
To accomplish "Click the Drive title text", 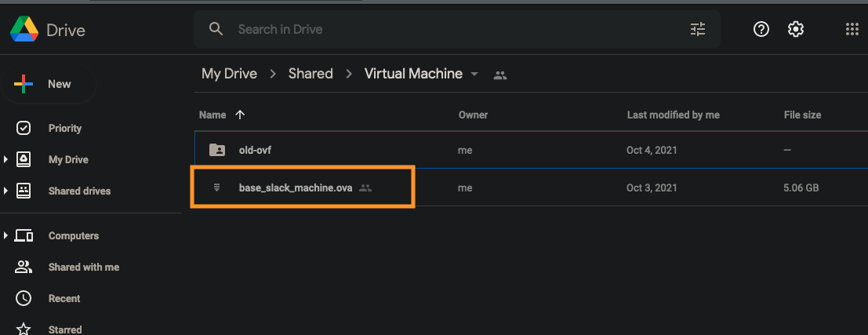I will tap(66, 30).
